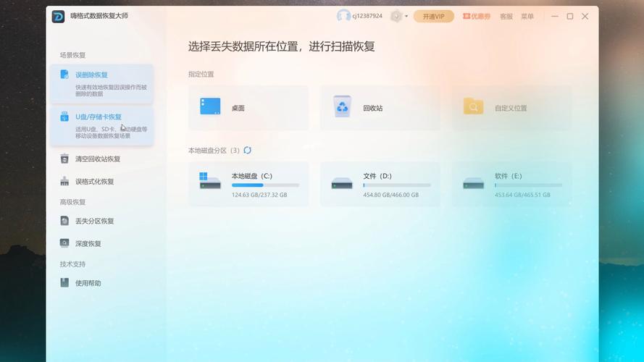Refresh the 本地磁盘分区 list
The image size is (644, 362).
coord(247,150)
